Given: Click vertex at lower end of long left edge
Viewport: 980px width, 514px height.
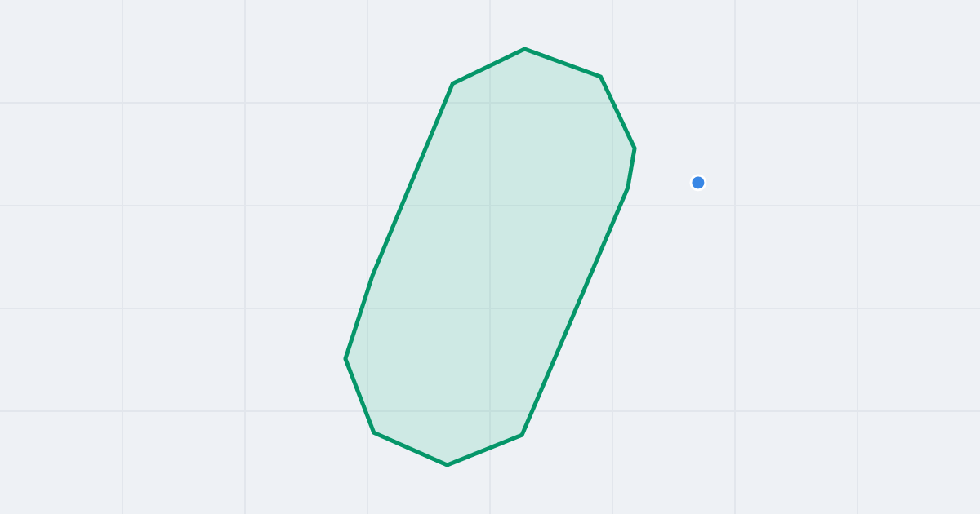Looking at the screenshot, I should pyautogui.click(x=372, y=276).
